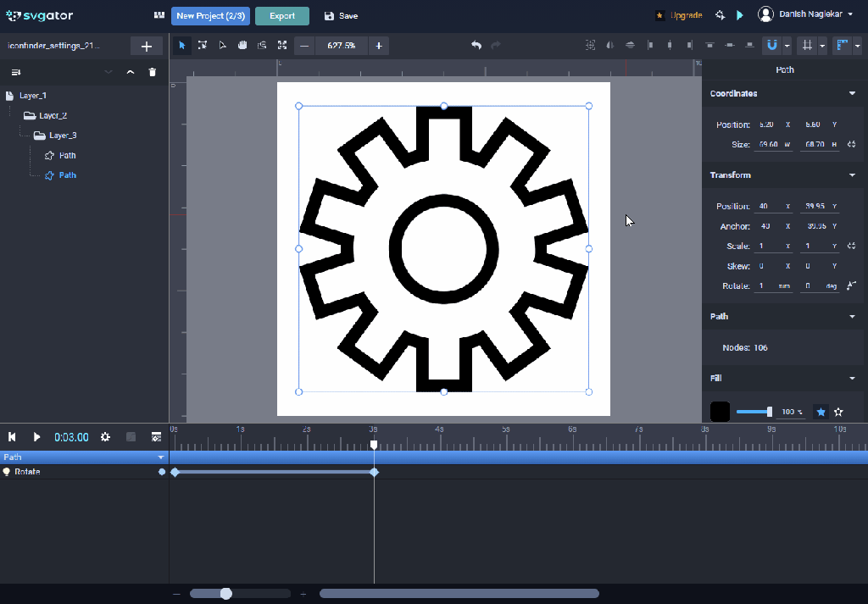Viewport: 868px width, 604px height.
Task: Delete selected element with trash icon
Action: click(x=153, y=73)
